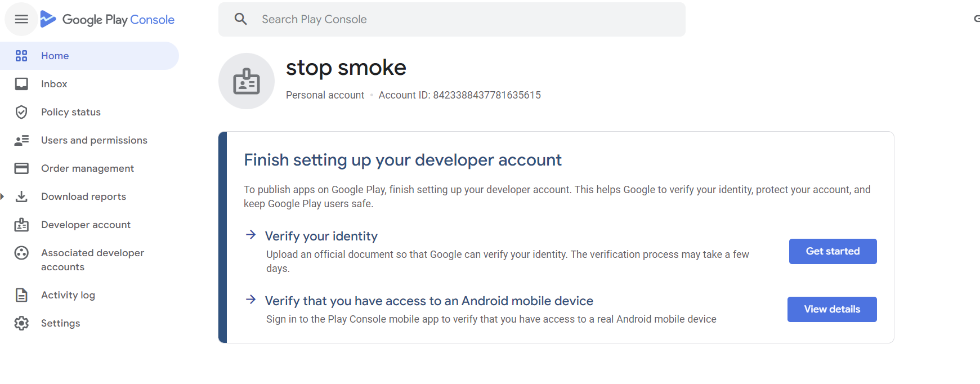Click the search magnifier icon
Viewport: 980px width, 384px height.
[241, 19]
